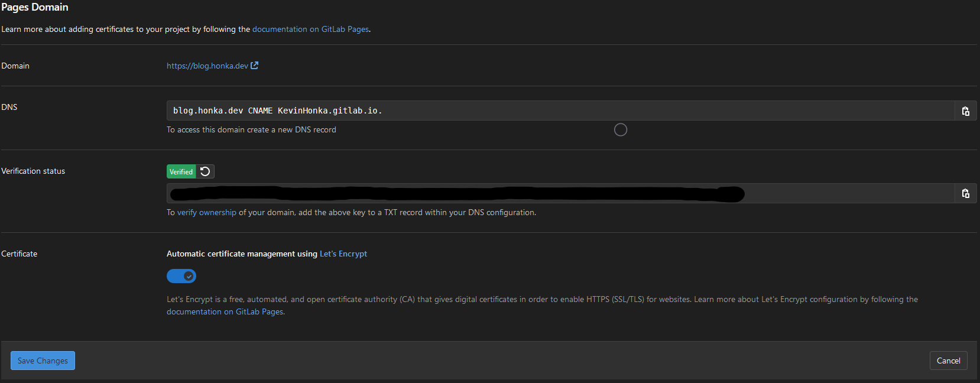This screenshot has height=383, width=980.
Task: Open the https://blog.honka.dev domain link
Action: (x=207, y=66)
